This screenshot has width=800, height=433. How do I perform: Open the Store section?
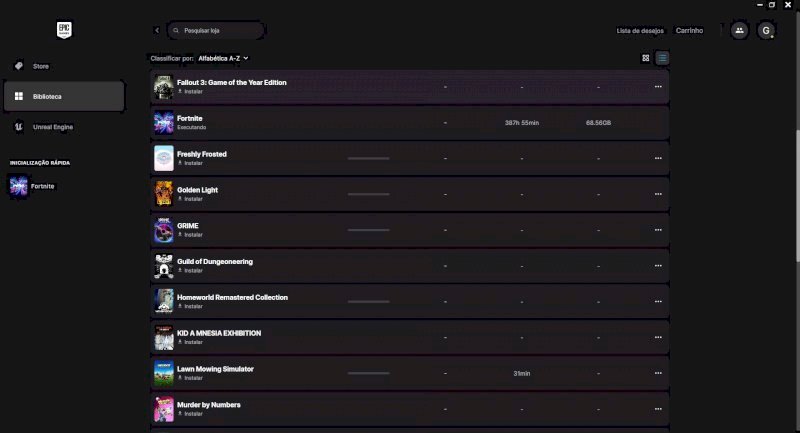pyautogui.click(x=40, y=66)
